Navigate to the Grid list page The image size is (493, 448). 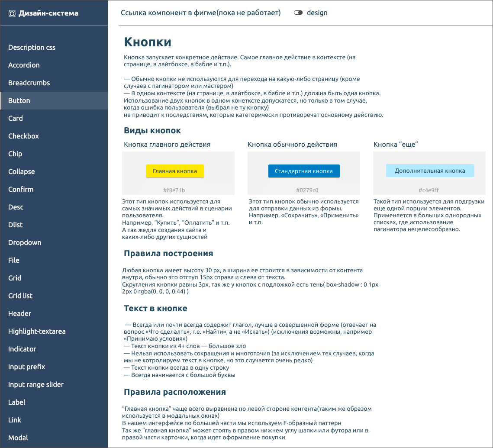tap(54, 296)
